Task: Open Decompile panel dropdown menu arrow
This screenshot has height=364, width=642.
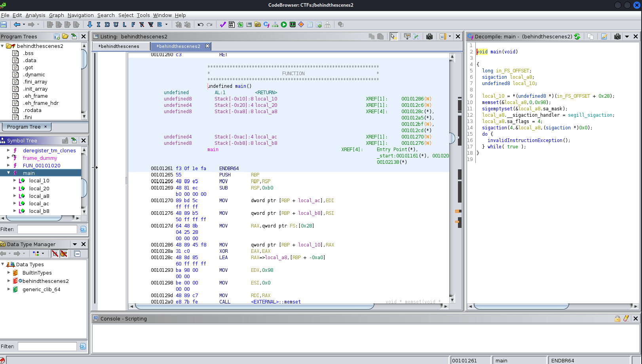Action: pos(627,36)
